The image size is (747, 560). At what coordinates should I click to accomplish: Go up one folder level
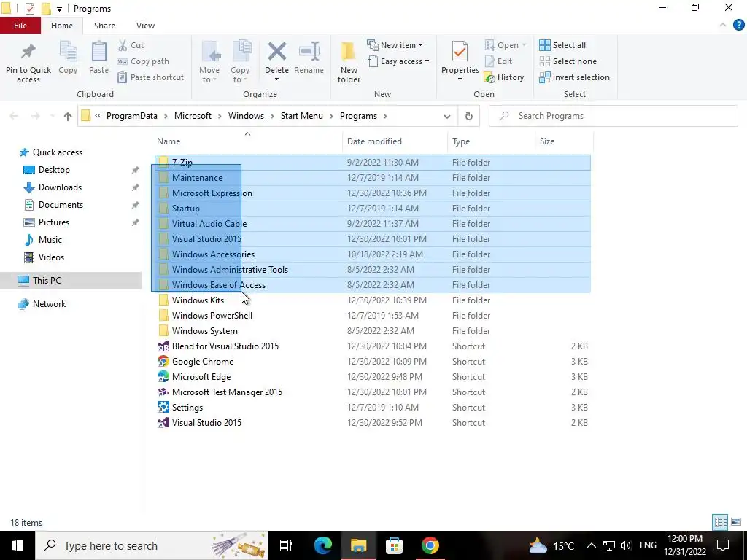[68, 116]
